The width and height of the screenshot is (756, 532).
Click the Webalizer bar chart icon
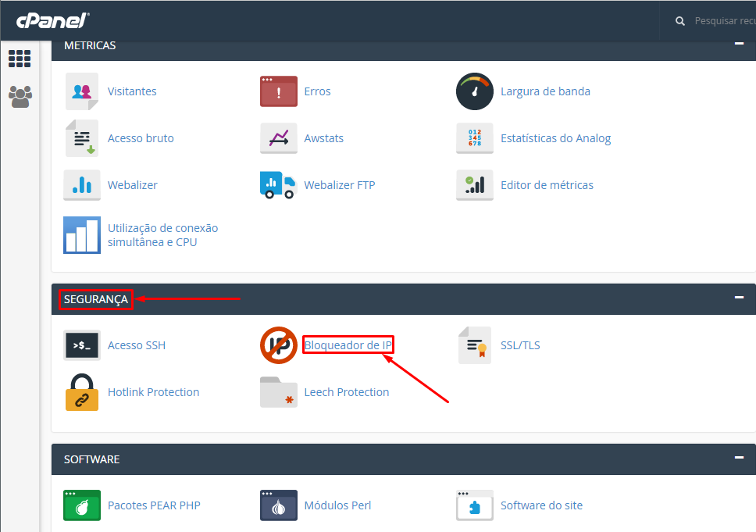click(82, 184)
